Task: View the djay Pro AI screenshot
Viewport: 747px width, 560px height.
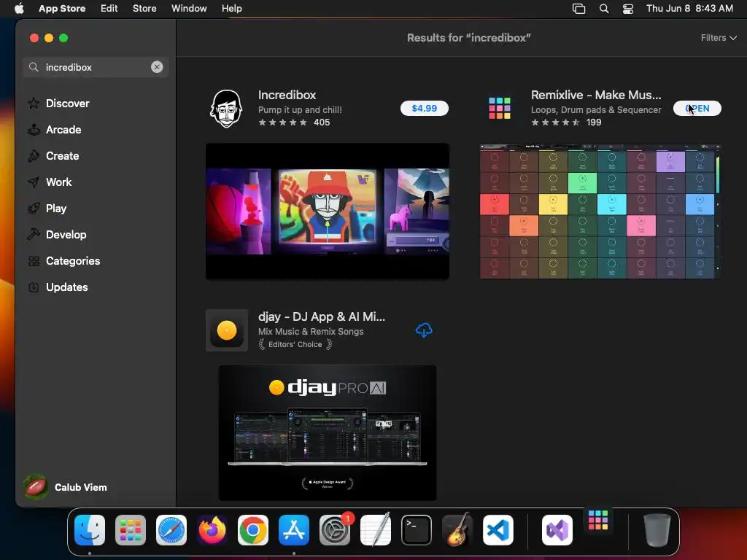Action: [328, 433]
